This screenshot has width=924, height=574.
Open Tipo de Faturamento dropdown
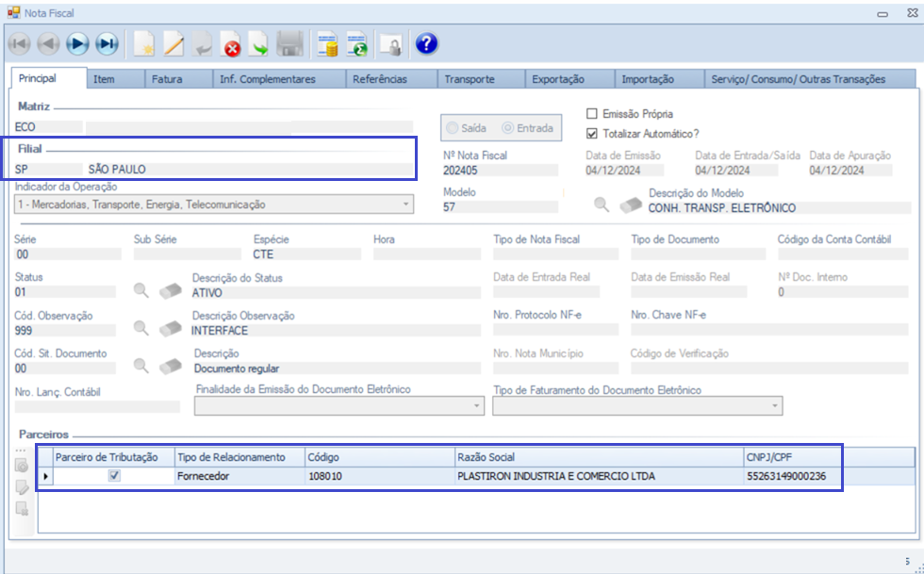[775, 405]
